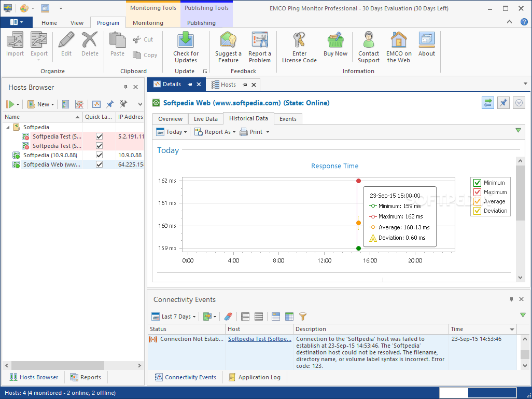This screenshot has width=532, height=399.
Task: Open the start monitoring play dropdown arrow
Action: click(18, 104)
